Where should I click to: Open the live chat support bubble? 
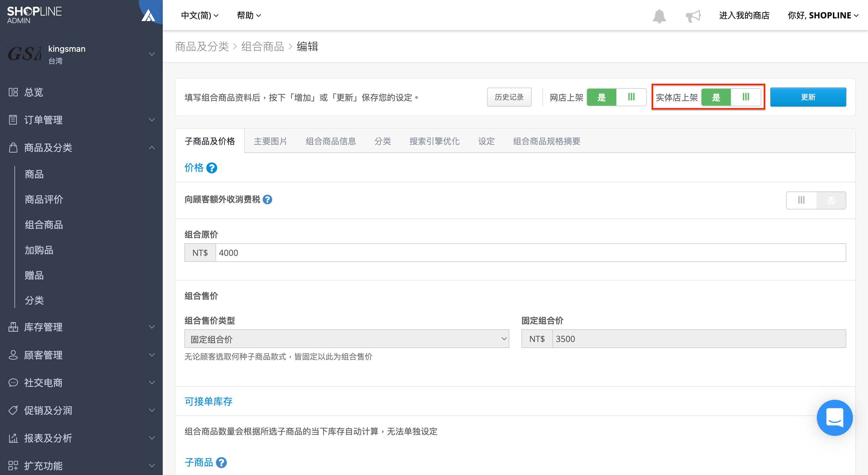coord(834,418)
